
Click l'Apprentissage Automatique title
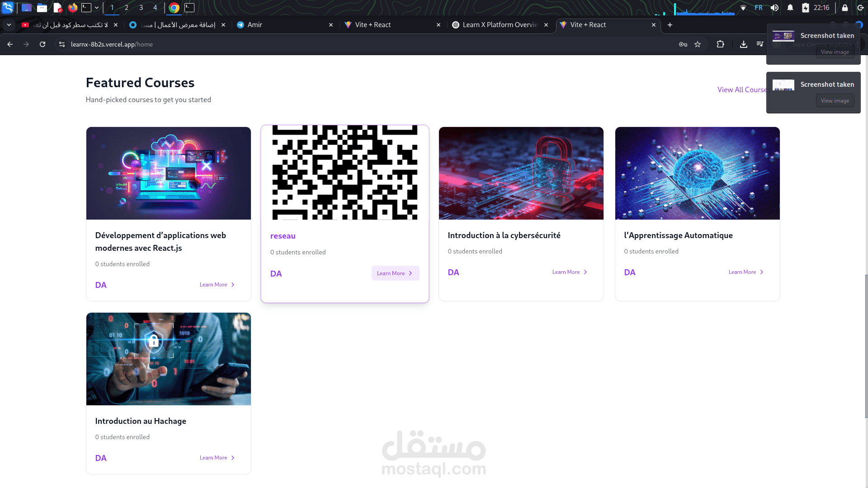click(x=678, y=235)
